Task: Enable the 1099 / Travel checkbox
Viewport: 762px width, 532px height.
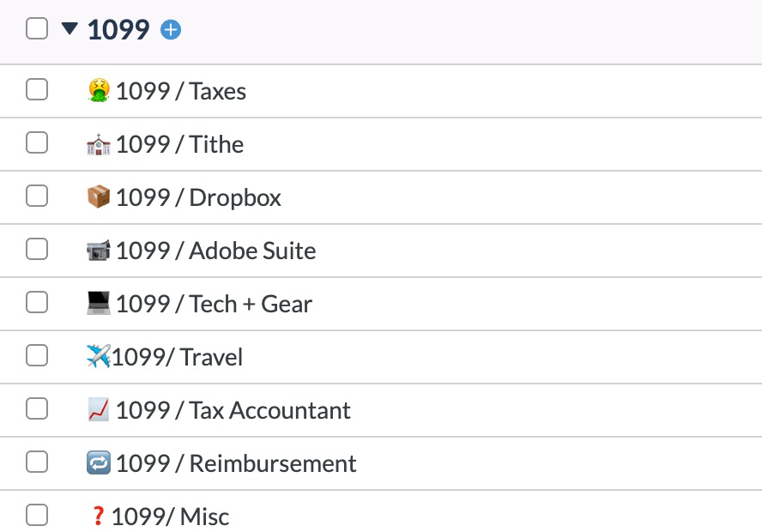Action: click(37, 355)
